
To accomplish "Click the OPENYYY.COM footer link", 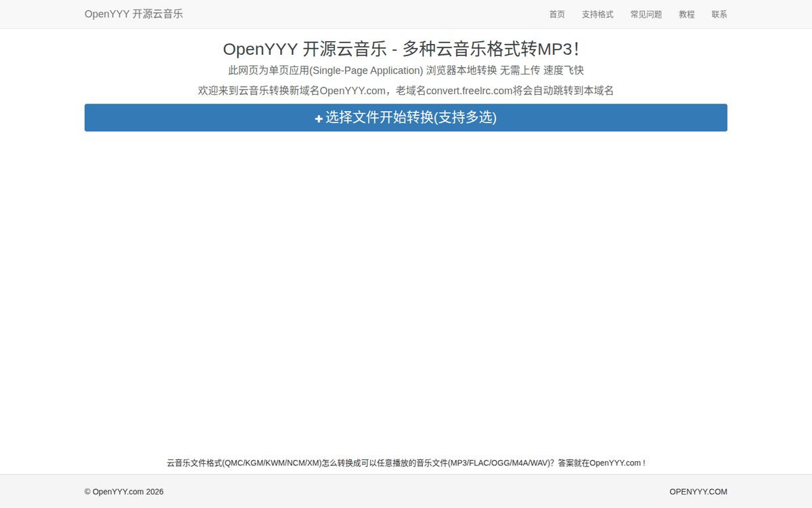I will coord(698,492).
